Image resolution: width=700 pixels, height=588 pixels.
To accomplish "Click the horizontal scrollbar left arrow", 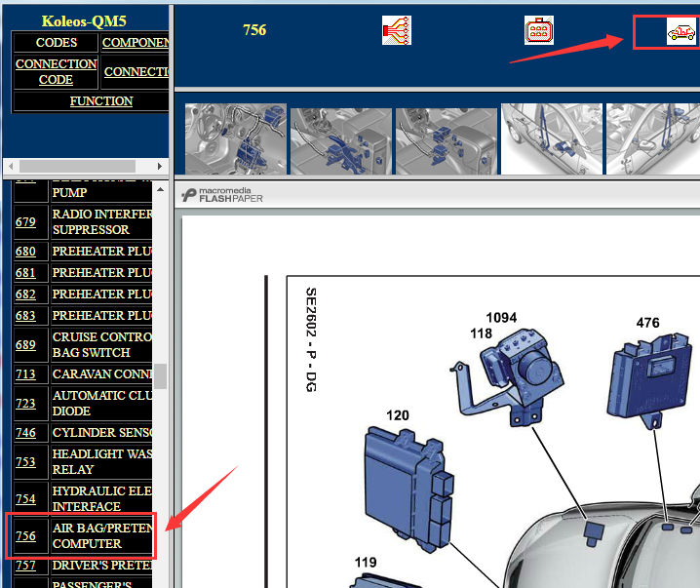I will pyautogui.click(x=11, y=166).
